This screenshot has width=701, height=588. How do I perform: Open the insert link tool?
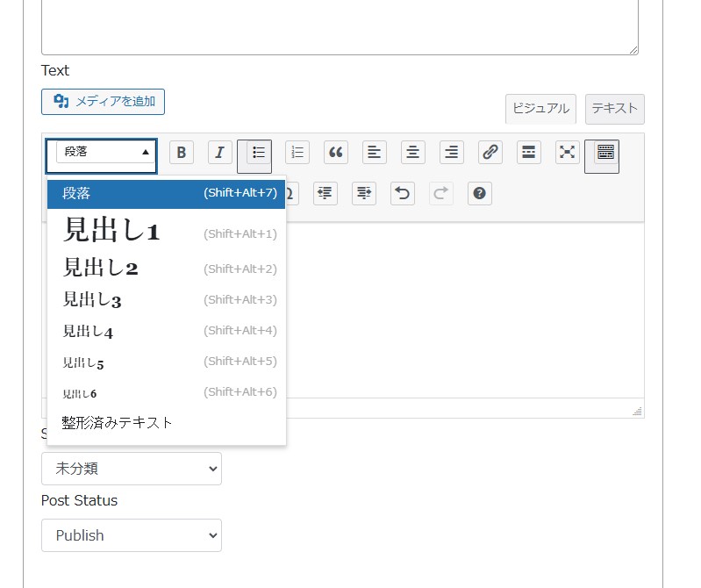click(490, 153)
